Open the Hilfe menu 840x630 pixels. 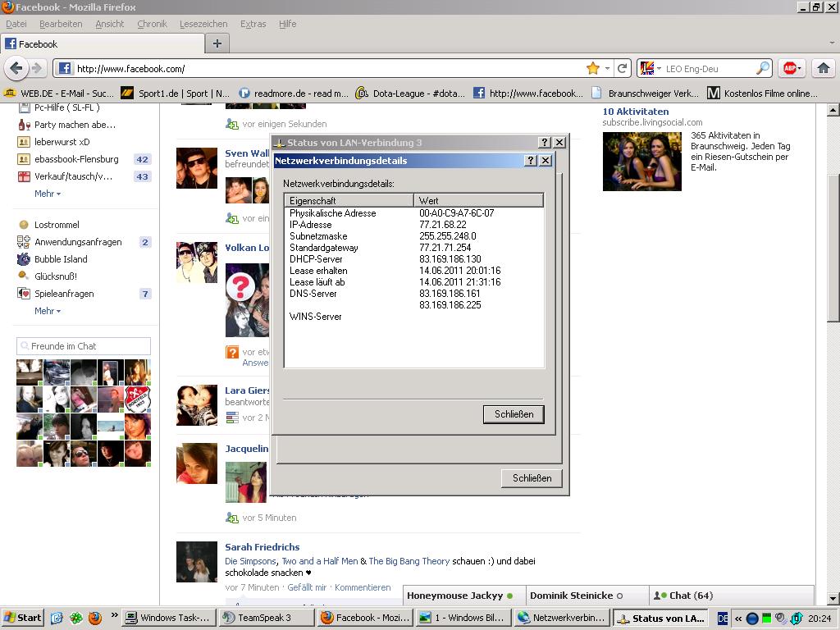287,24
